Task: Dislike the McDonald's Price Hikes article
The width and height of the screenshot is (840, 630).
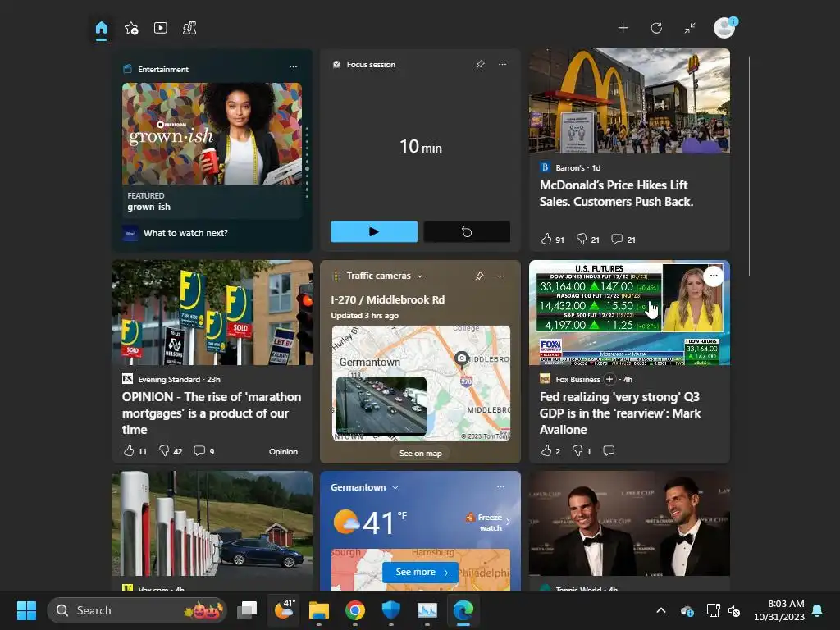Action: click(x=587, y=240)
